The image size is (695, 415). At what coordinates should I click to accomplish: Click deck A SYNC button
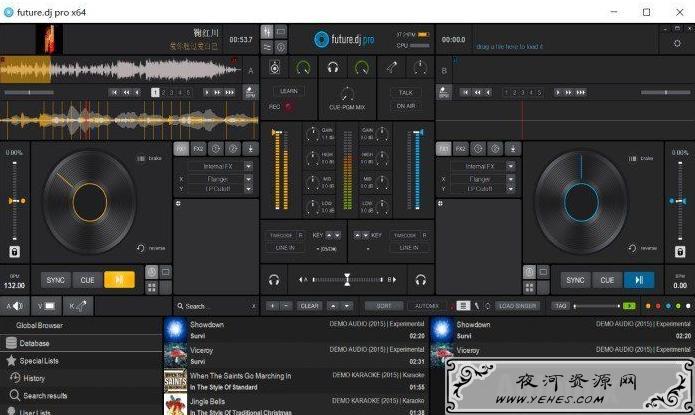[55, 280]
